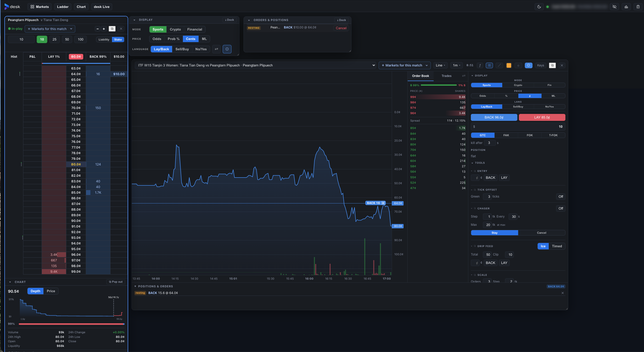644x352 pixels.
Task: Pop out the ladder panel window icon
Action: pos(112,29)
